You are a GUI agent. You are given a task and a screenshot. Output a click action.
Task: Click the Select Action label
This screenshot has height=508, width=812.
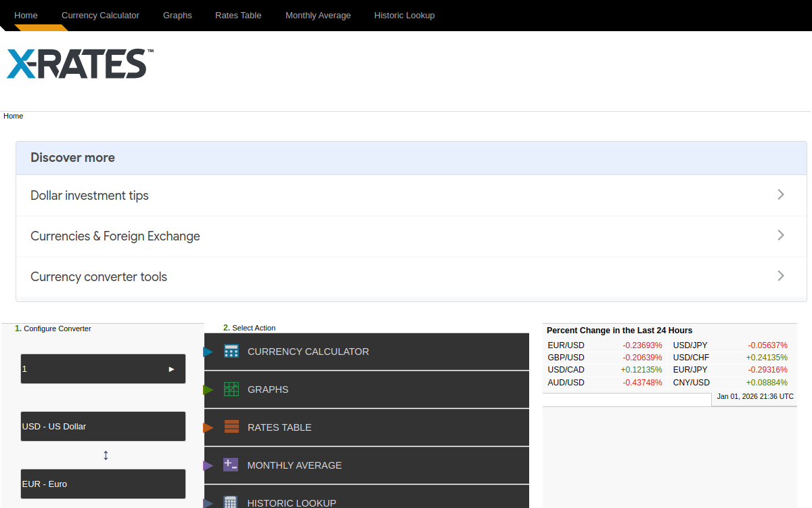click(x=254, y=328)
